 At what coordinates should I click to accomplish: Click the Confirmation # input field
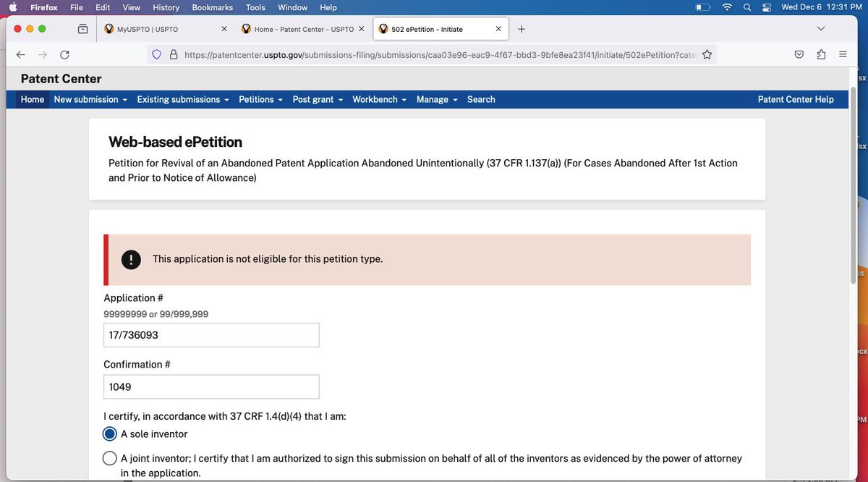211,386
